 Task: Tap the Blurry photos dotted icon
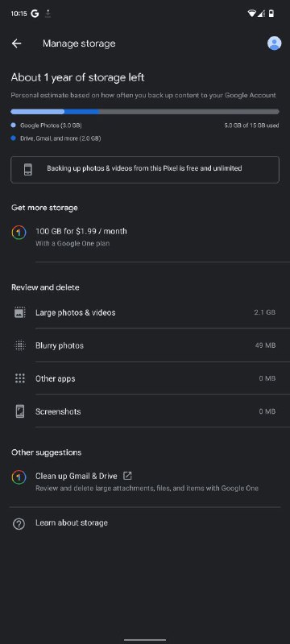click(19, 345)
